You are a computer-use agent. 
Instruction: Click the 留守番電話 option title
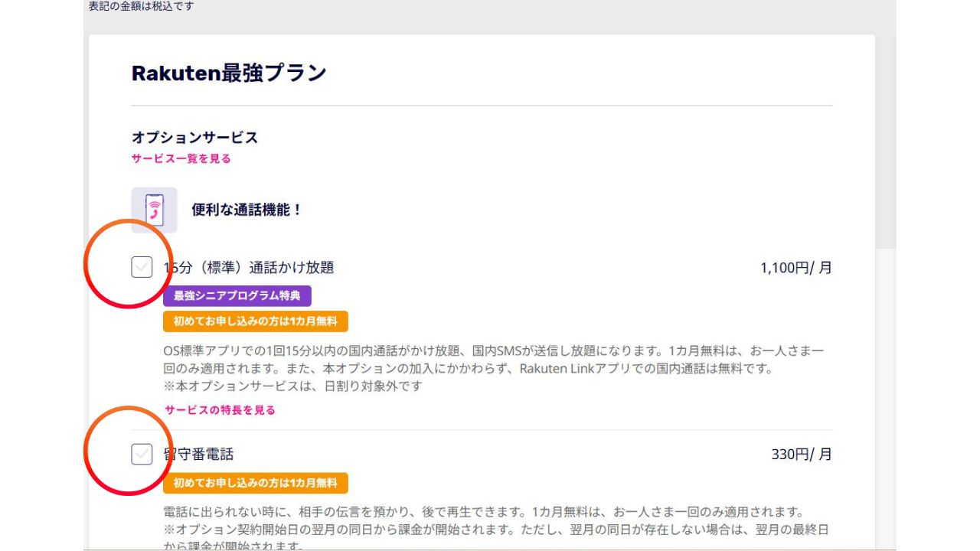(x=199, y=455)
